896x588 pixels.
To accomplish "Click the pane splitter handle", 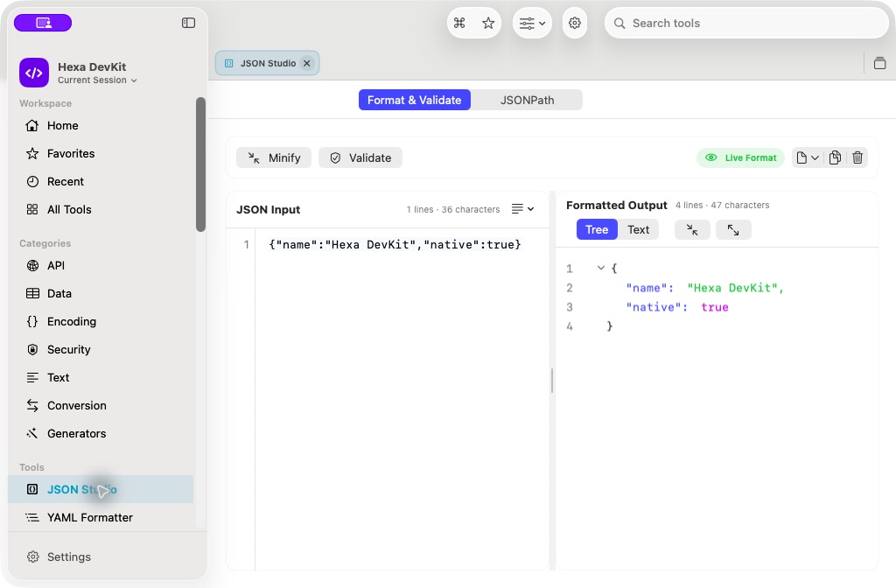I will pyautogui.click(x=552, y=381).
